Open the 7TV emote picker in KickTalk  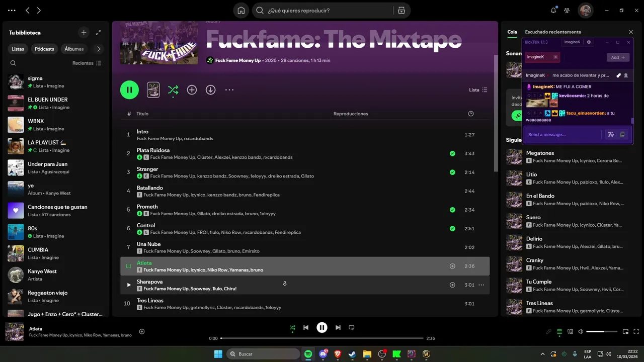(611, 135)
